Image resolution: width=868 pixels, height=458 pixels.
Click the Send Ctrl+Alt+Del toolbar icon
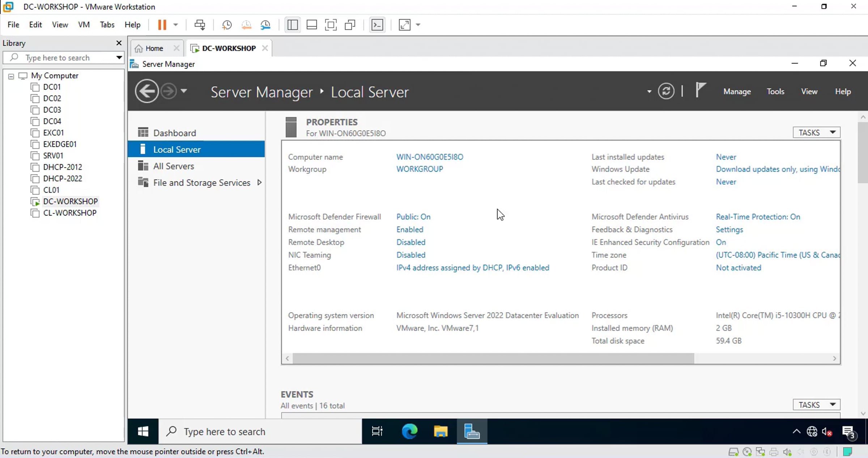coord(200,25)
